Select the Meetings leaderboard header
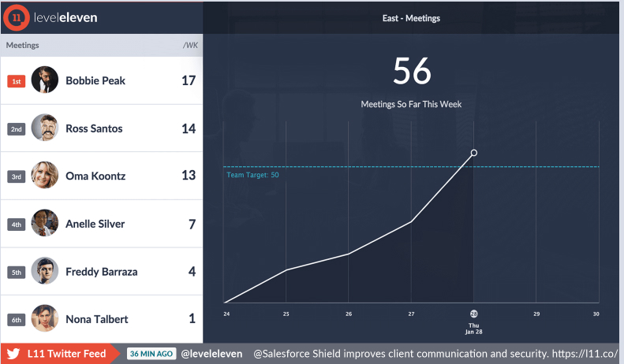The height and width of the screenshot is (364, 624). coord(23,46)
